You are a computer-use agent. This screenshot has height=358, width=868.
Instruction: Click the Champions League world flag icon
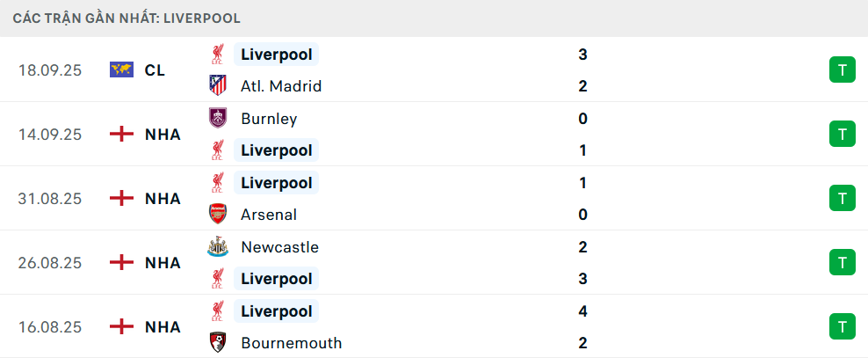point(121,70)
